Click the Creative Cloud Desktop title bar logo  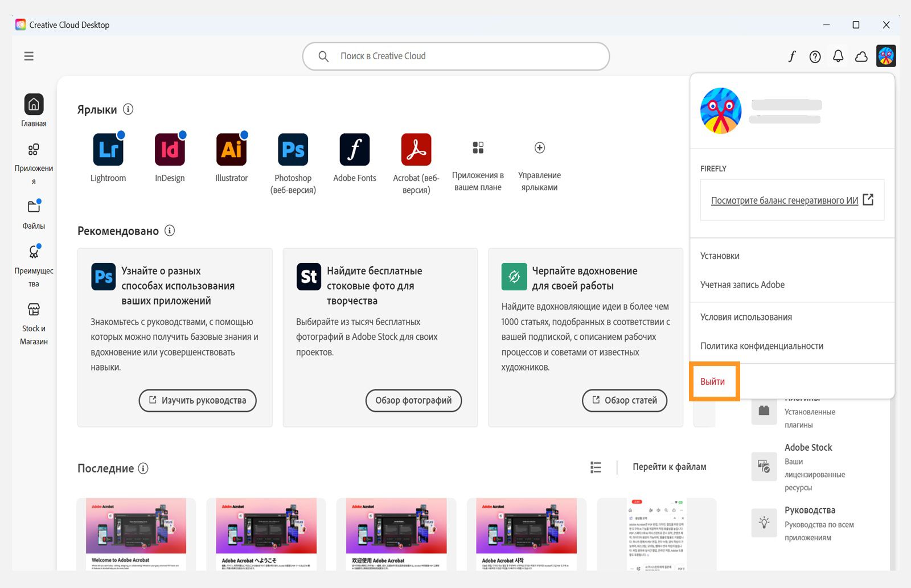tap(20, 24)
